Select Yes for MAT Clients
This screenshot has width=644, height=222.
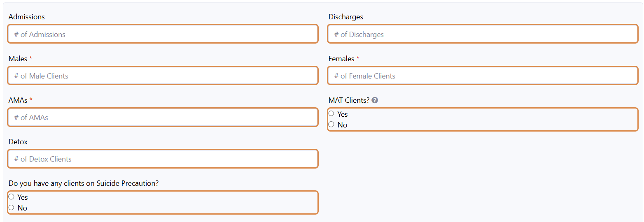tap(331, 113)
